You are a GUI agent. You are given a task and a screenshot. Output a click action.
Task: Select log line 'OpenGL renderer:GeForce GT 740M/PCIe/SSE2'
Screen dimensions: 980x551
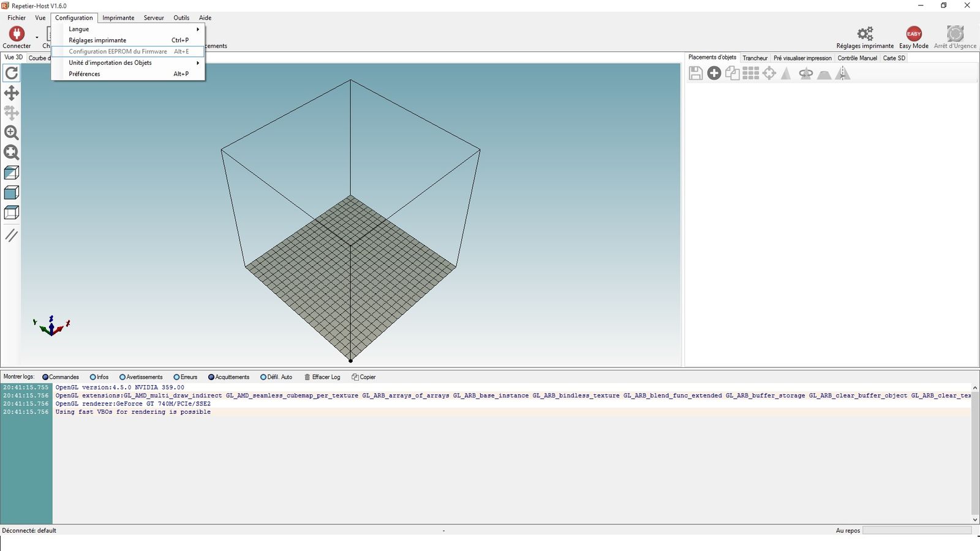tap(133, 404)
